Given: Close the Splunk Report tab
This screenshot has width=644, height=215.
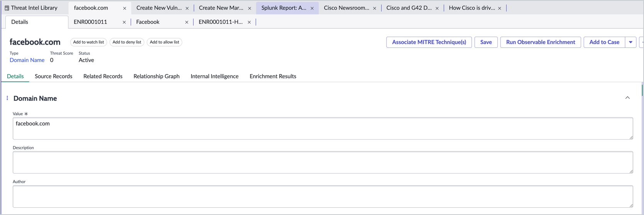Looking at the screenshot, I should click(x=312, y=8).
